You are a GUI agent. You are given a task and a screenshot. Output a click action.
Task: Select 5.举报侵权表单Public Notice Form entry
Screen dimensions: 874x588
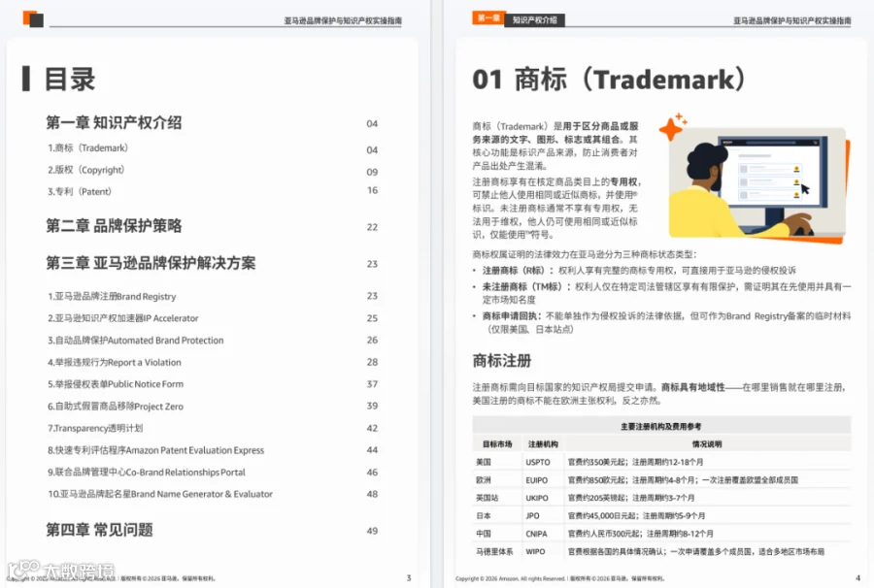pos(116,384)
